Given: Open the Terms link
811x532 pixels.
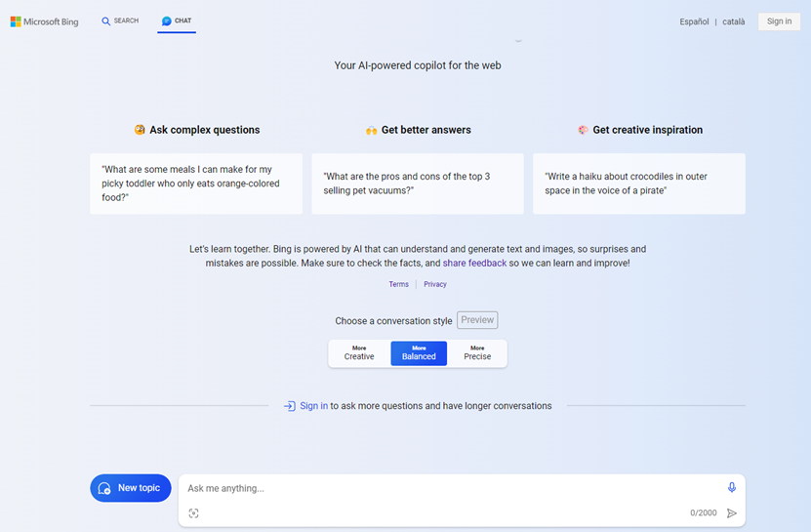Looking at the screenshot, I should coord(398,284).
